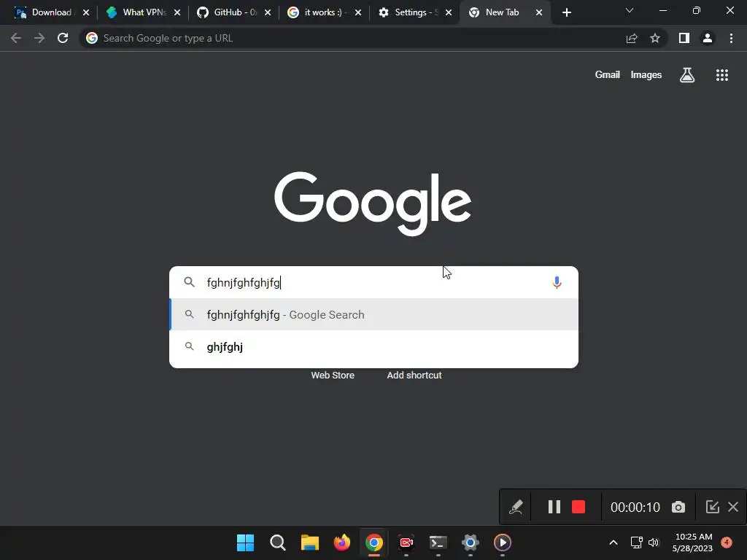Click the search box magnifier icon
The height and width of the screenshot is (560, 747).
tap(189, 282)
